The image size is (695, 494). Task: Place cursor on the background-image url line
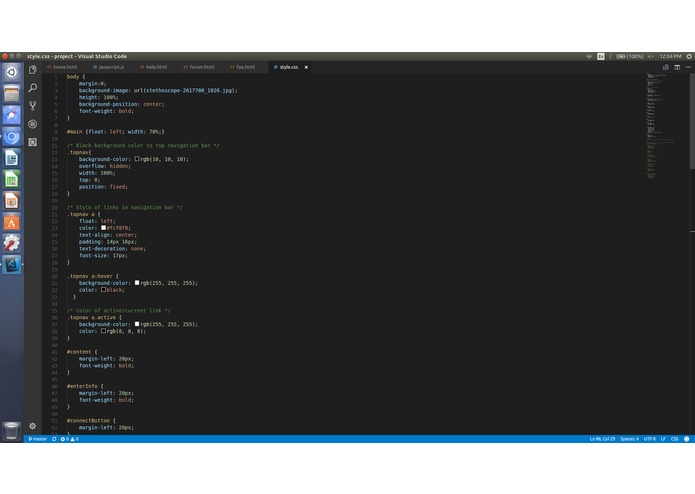[x=158, y=90]
